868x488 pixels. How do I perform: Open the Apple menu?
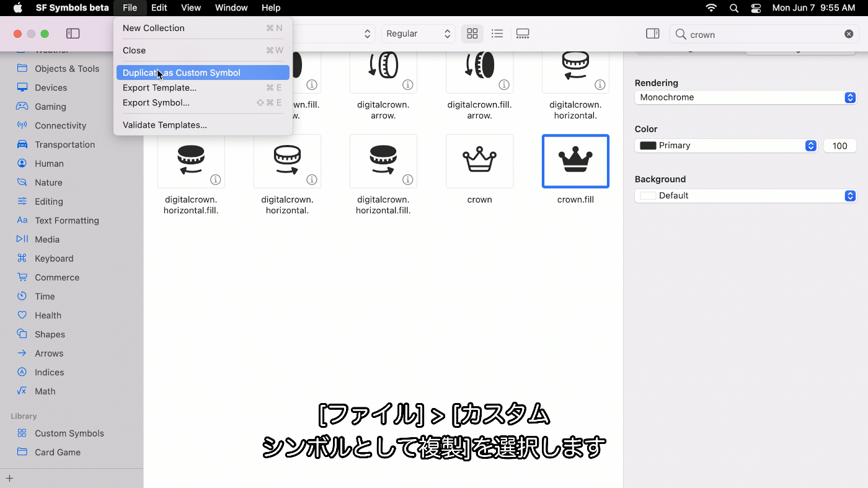click(17, 7)
